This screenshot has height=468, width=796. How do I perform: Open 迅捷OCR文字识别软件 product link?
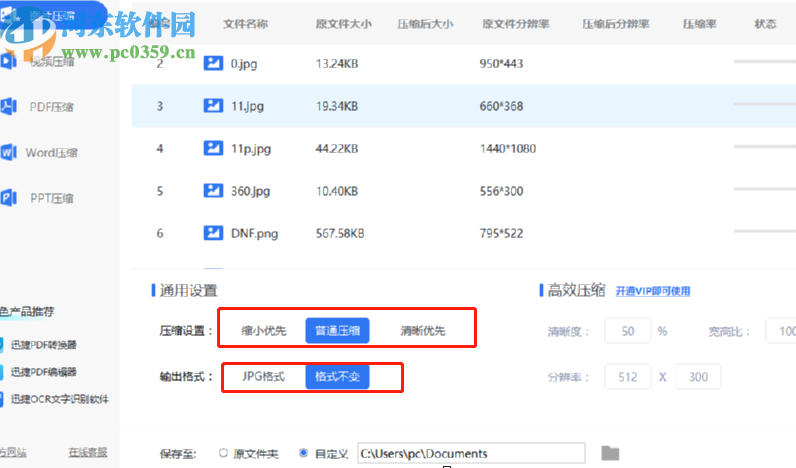coord(59,399)
